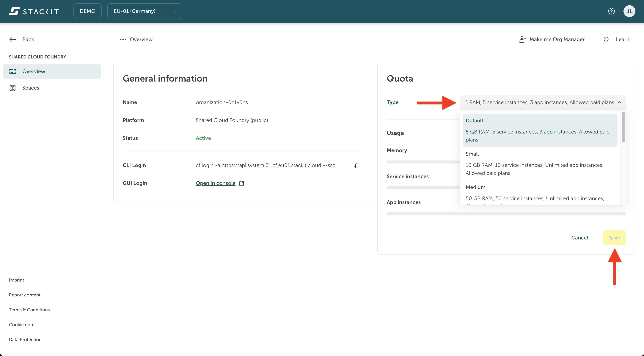Open the Terms & Conditions link
The width and height of the screenshot is (644, 356).
(x=29, y=310)
